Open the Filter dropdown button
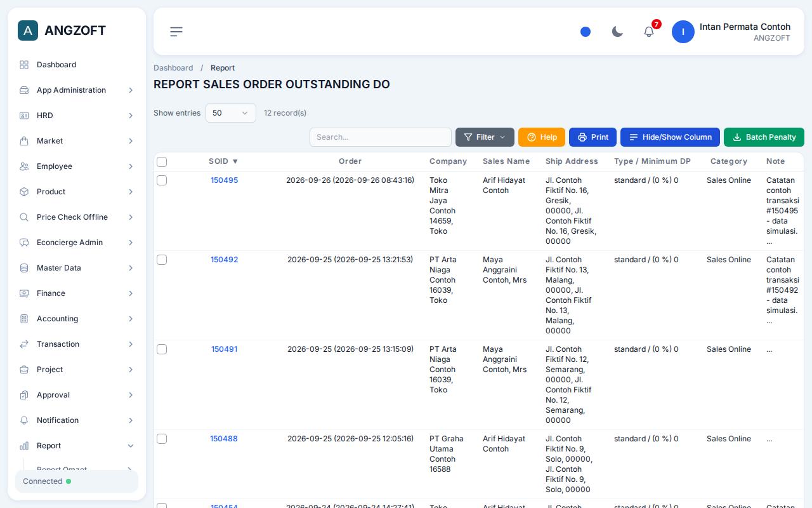Viewport: 812px width, 508px height. 485,137
